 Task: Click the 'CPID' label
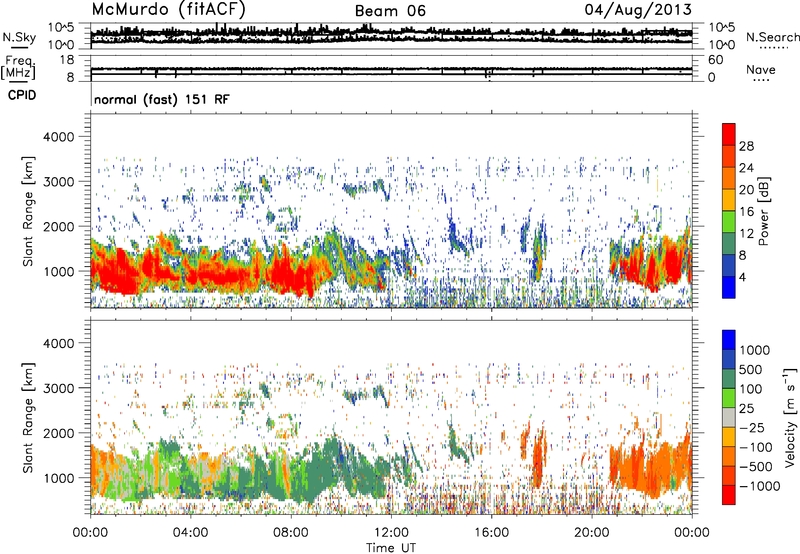click(x=22, y=95)
